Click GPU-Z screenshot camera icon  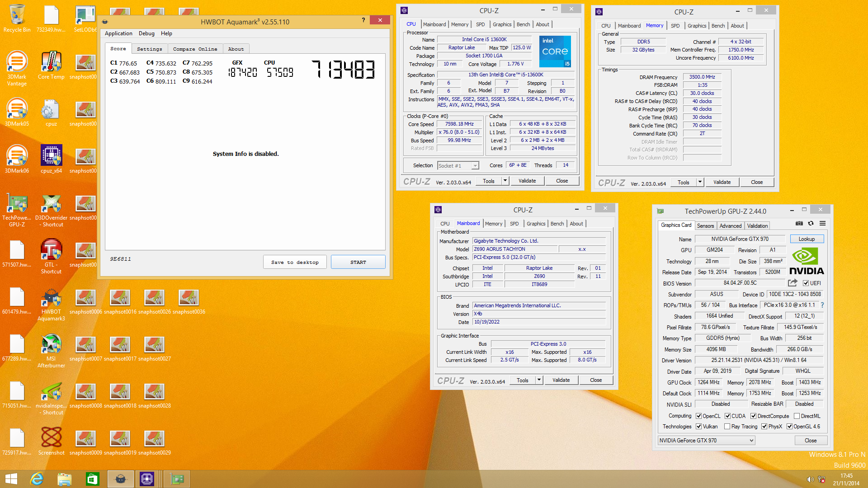coord(799,224)
